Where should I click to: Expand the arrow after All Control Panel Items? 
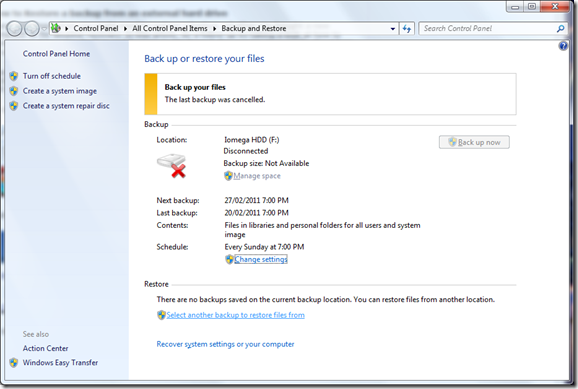pos(215,28)
